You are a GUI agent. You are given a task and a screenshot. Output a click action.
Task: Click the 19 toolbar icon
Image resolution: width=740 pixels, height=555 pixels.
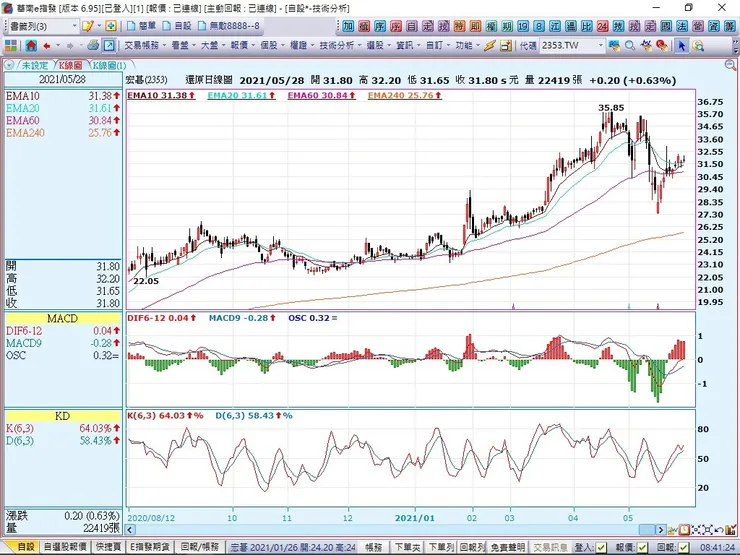click(x=523, y=26)
